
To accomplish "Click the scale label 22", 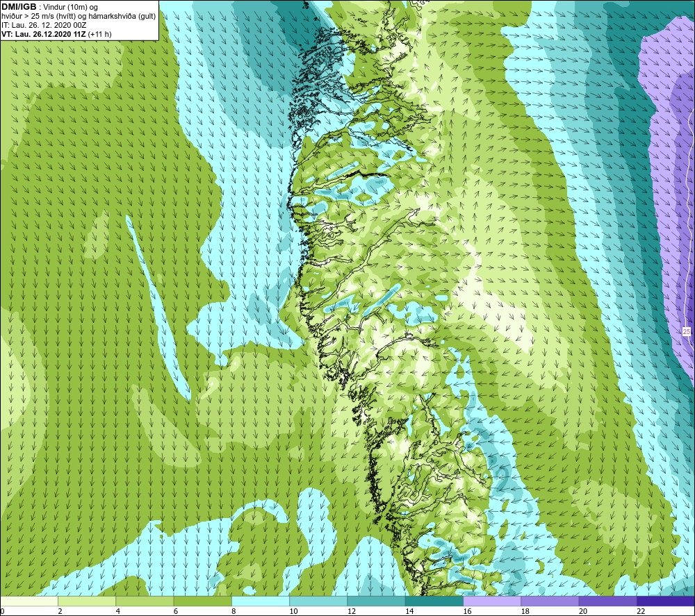I will (x=641, y=611).
